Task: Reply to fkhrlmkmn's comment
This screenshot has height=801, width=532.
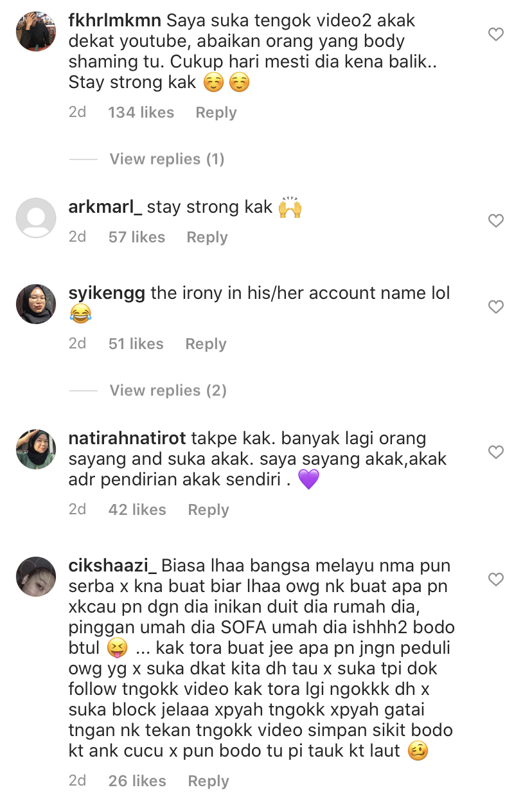Action: (216, 113)
